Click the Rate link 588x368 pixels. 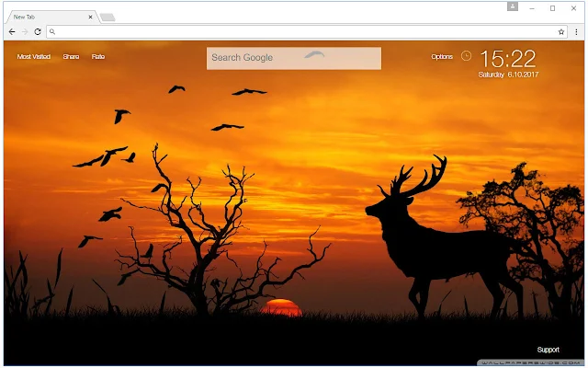click(x=98, y=57)
